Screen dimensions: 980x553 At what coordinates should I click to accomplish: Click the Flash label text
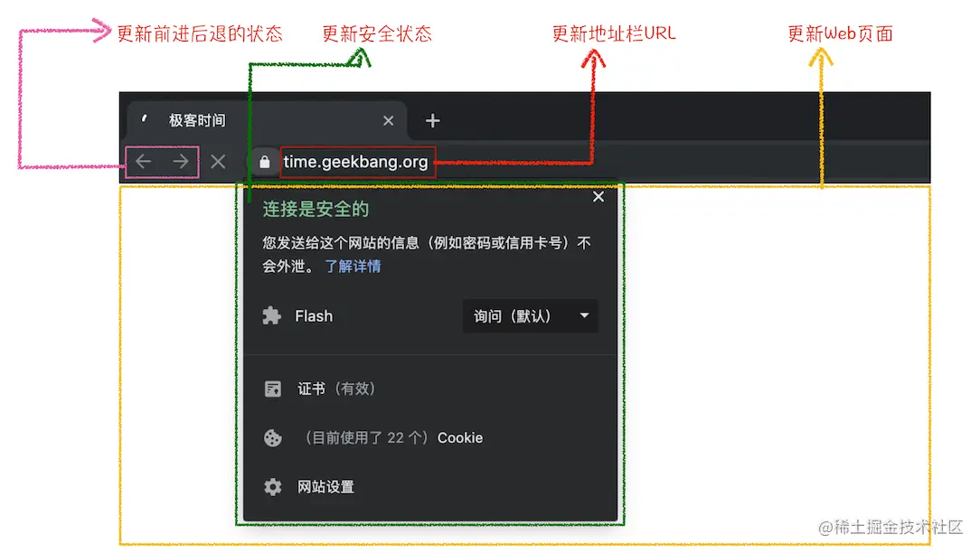pos(314,316)
